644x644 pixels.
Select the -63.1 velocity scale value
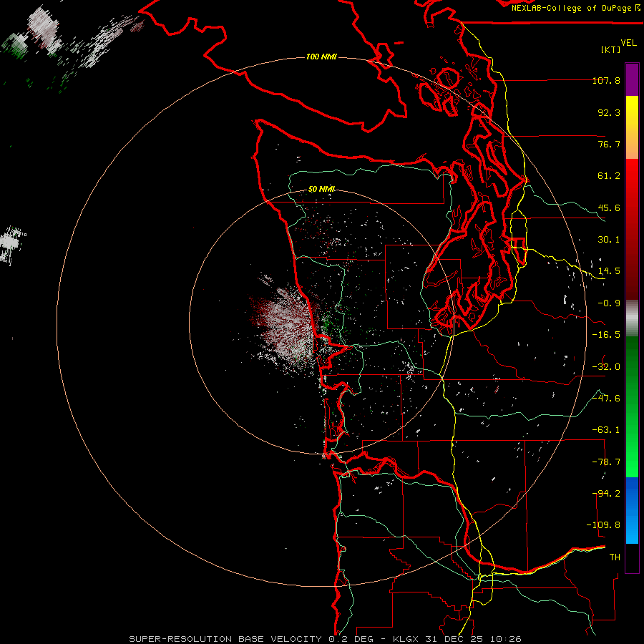(606, 430)
